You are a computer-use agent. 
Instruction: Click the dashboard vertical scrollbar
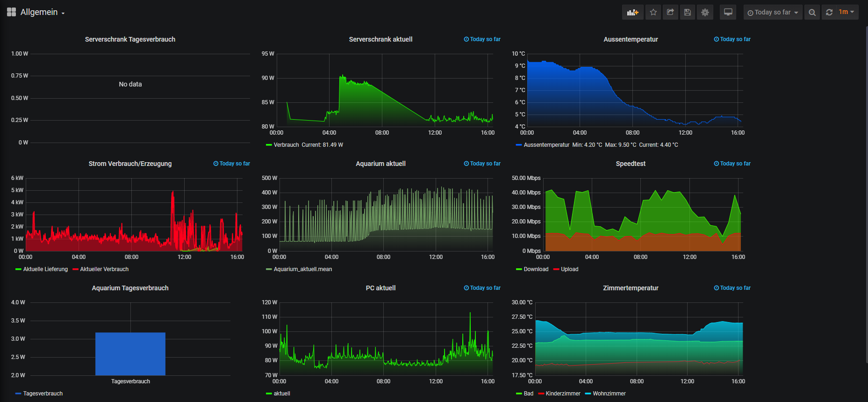(866, 194)
